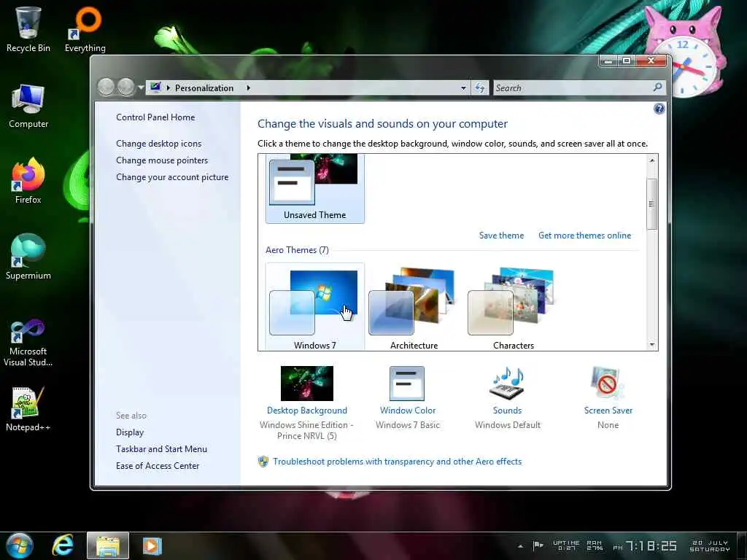Click the Sounds text link
This screenshot has height=560, width=747.
[x=508, y=411]
